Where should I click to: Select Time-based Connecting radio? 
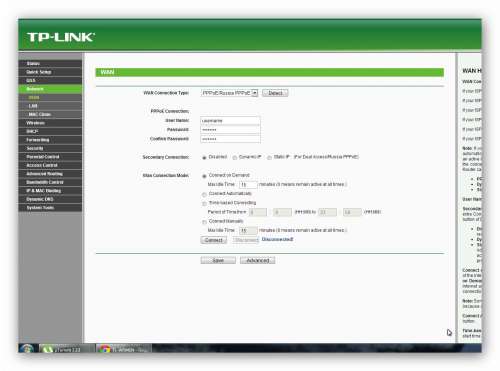click(204, 203)
